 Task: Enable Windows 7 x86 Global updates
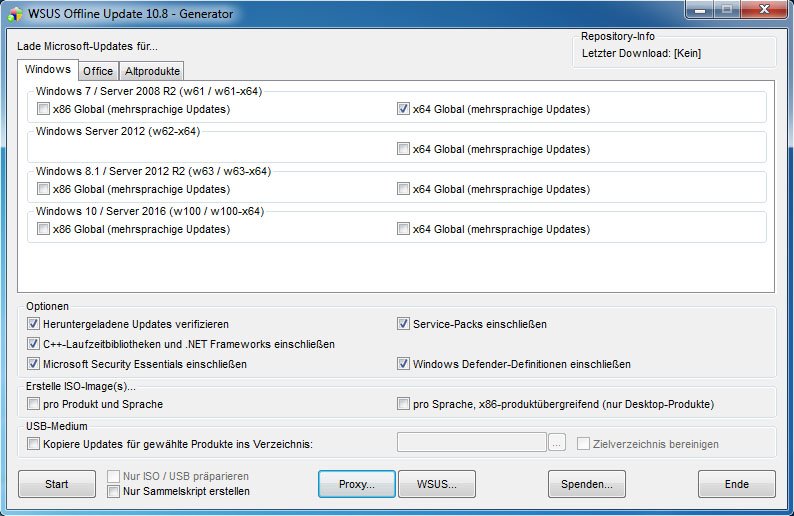pyautogui.click(x=44, y=109)
